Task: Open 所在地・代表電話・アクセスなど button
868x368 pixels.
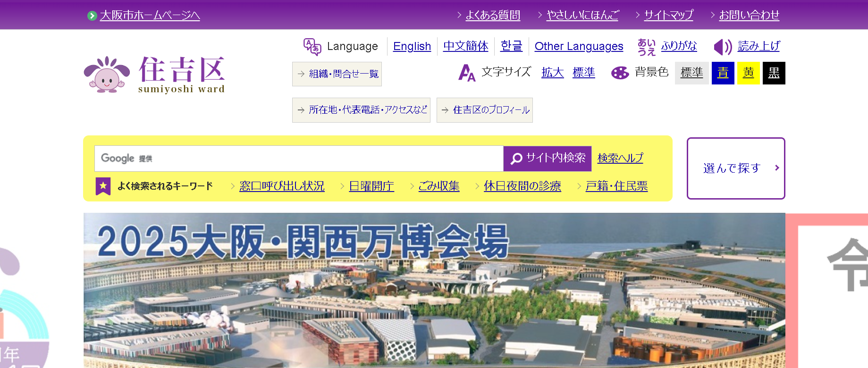Action: click(361, 110)
